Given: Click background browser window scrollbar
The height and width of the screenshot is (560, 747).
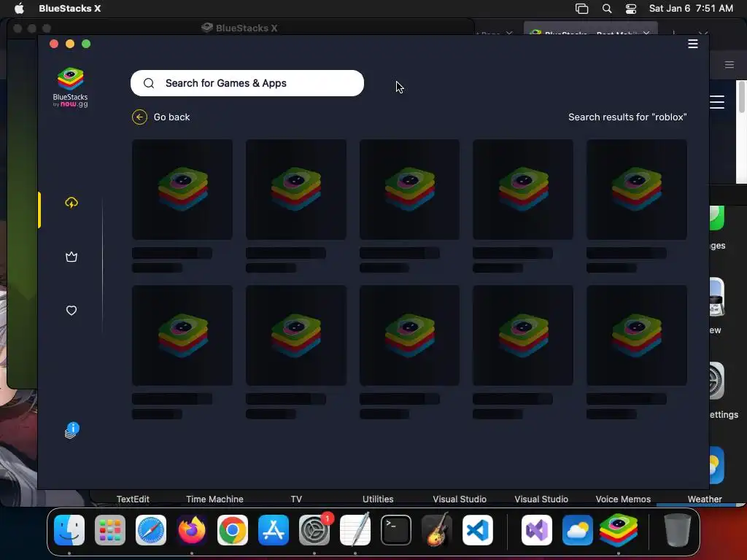Looking at the screenshot, I should point(741,98).
